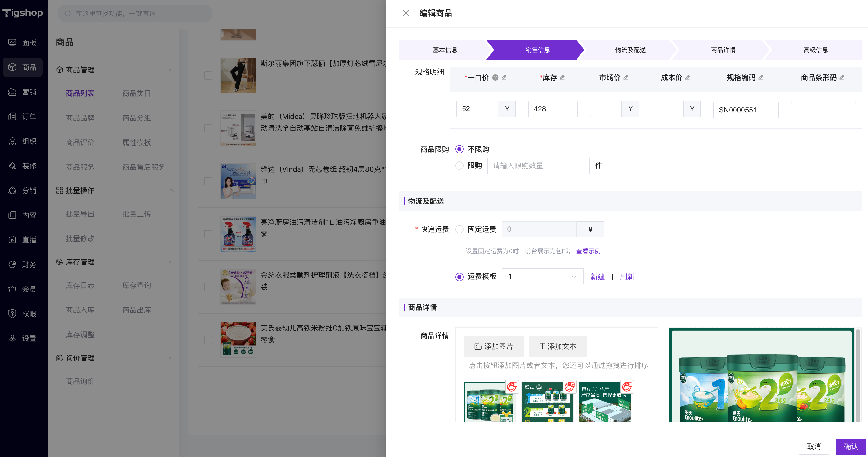The image size is (868, 457).
Task: Open the 查看示例 link
Action: [x=588, y=251]
